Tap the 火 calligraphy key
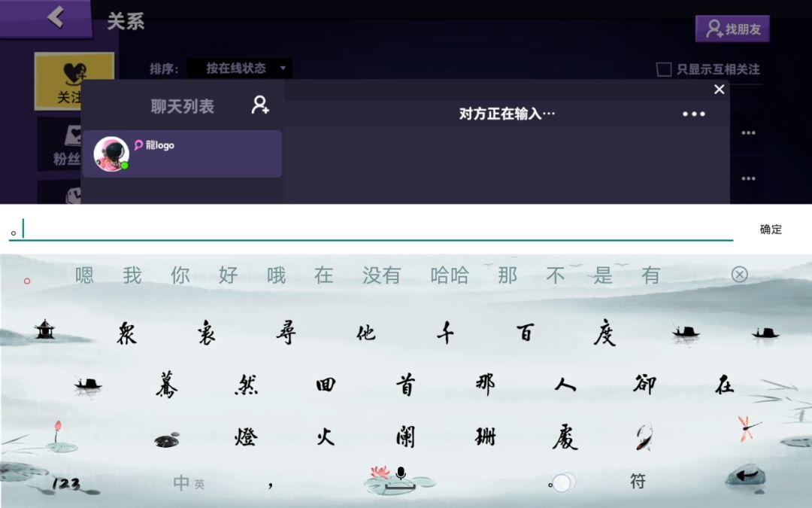 [x=326, y=437]
